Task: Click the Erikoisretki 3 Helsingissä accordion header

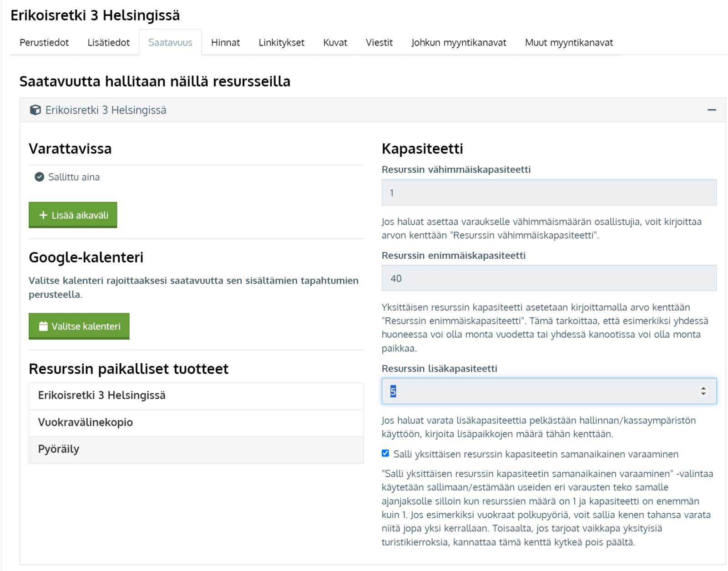Action: point(364,110)
